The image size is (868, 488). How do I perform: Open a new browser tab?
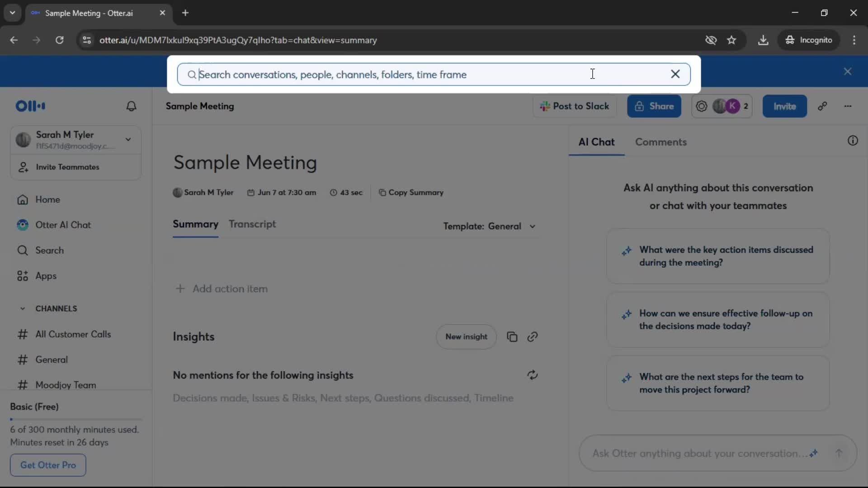pos(185,13)
